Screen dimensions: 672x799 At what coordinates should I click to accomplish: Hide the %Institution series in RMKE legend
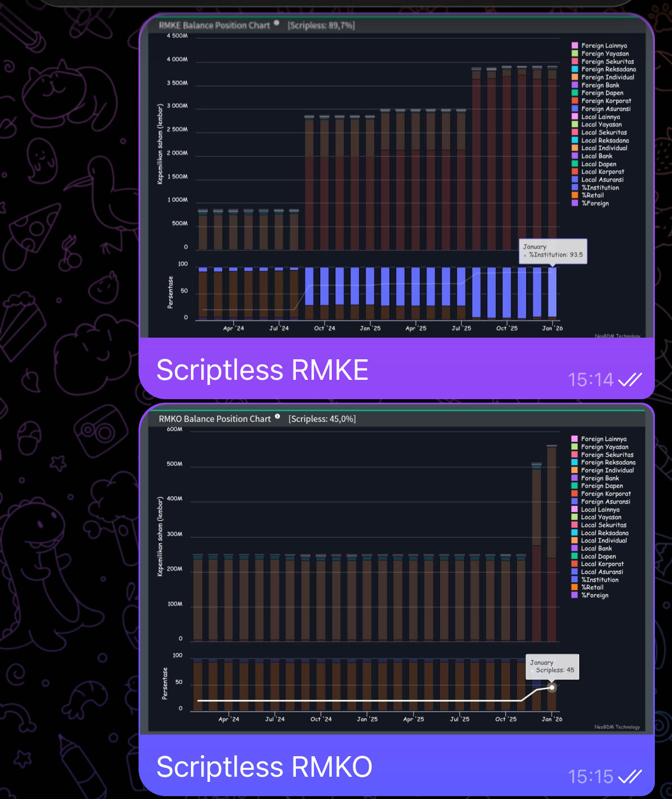point(595,188)
